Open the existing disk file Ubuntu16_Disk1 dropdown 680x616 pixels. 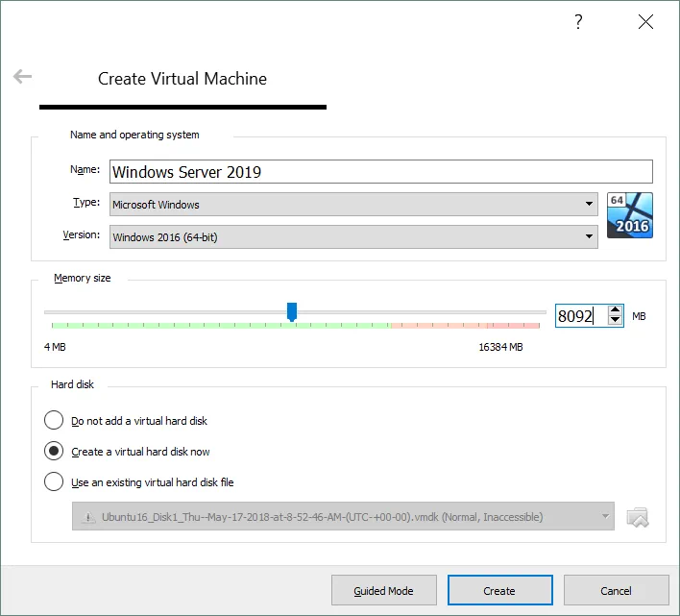344,517
